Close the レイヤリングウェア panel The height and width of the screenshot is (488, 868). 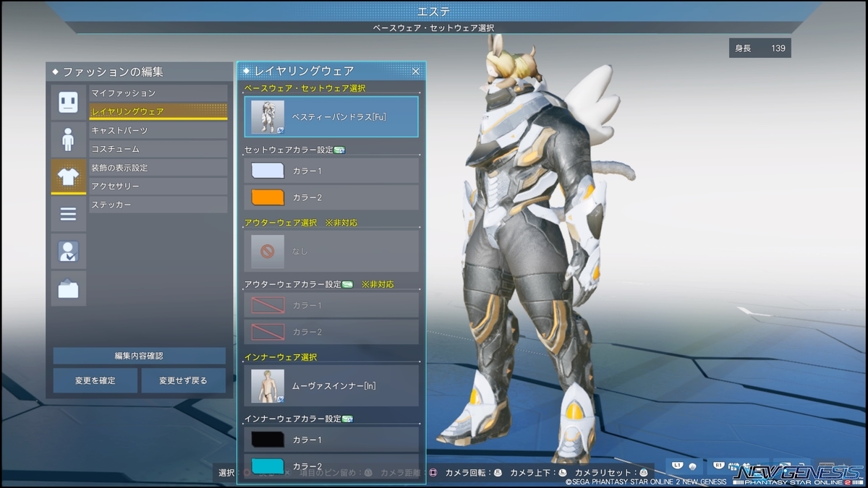pos(416,71)
